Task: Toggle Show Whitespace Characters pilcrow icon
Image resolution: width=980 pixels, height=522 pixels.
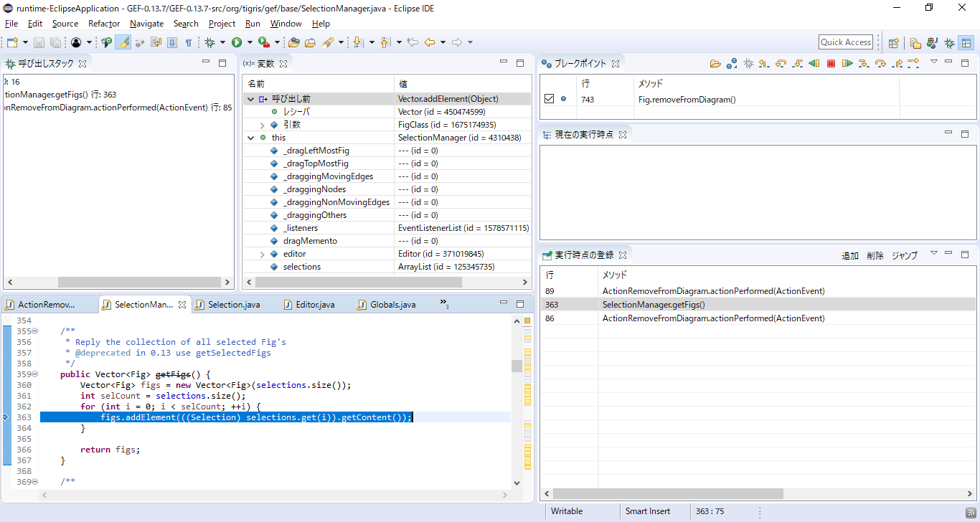Action: (x=189, y=42)
